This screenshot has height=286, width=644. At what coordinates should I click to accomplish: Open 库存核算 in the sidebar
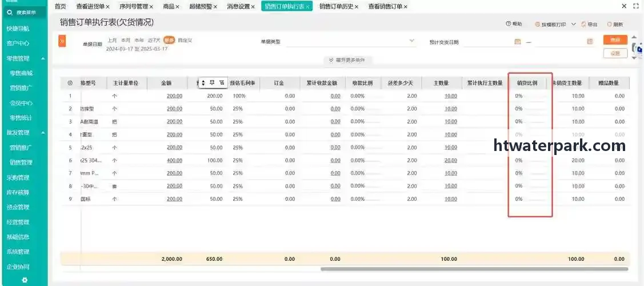pyautogui.click(x=18, y=192)
